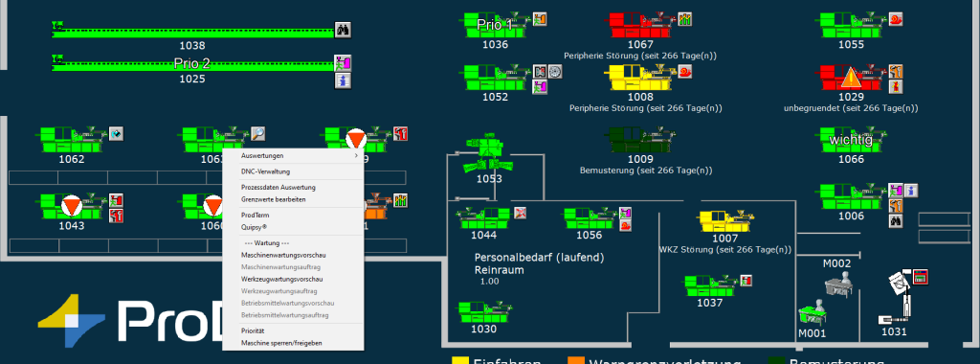Click the bar chart icon beside machine 1067
Screen dimensions: 980x364
point(685,19)
